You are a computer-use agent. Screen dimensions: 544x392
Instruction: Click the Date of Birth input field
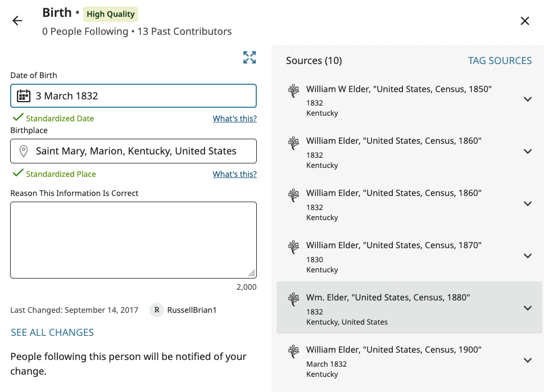point(140,96)
